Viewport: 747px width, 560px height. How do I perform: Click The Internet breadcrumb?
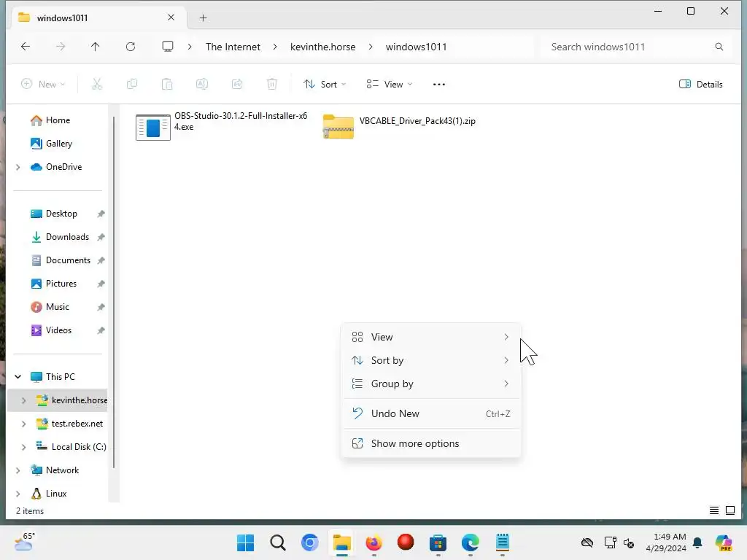(233, 47)
